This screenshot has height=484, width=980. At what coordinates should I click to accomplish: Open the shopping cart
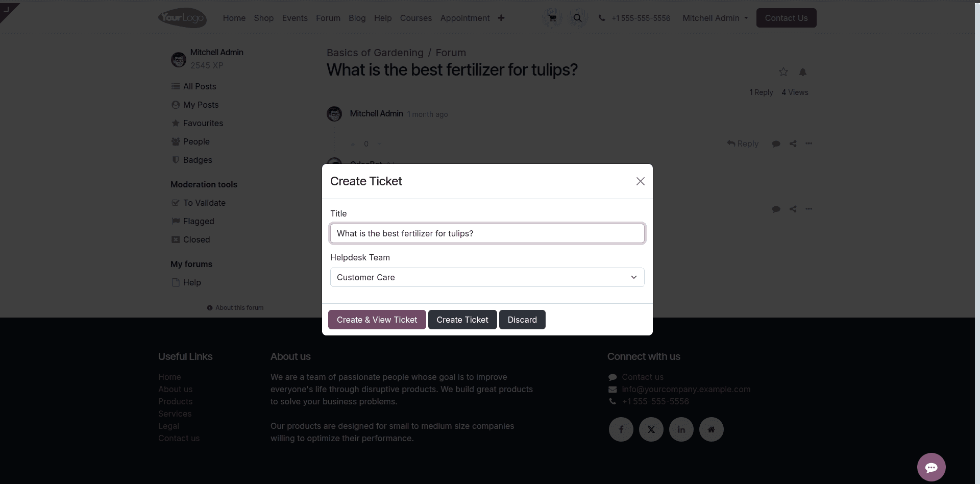pyautogui.click(x=552, y=18)
